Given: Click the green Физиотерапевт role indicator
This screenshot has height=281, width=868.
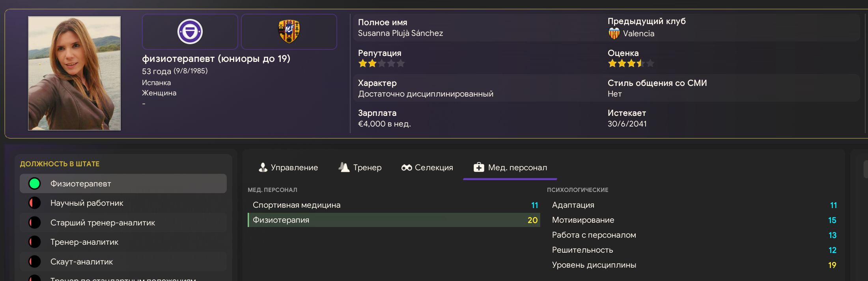Looking at the screenshot, I should point(35,184).
